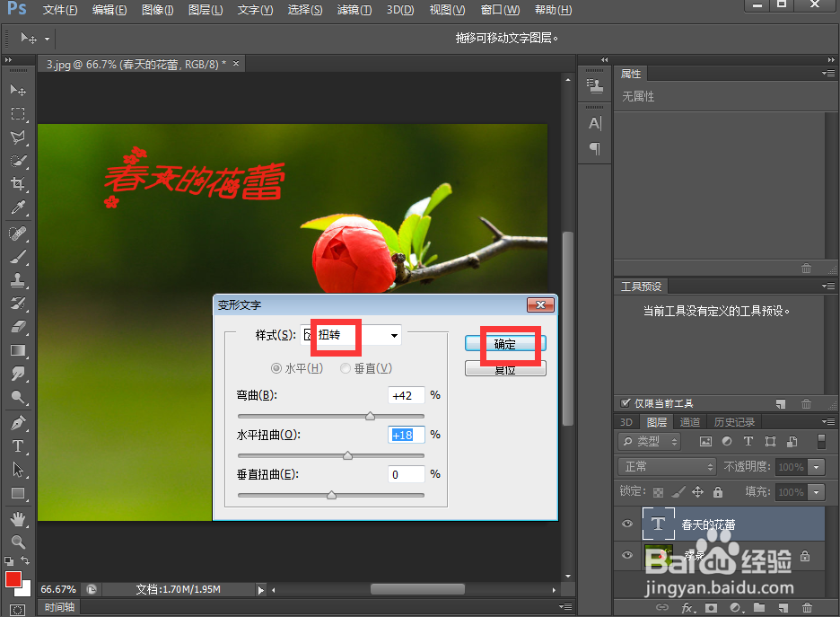Click the 垂直扭曲 value input field
Screen dimensions: 840x617
pyautogui.click(x=406, y=474)
